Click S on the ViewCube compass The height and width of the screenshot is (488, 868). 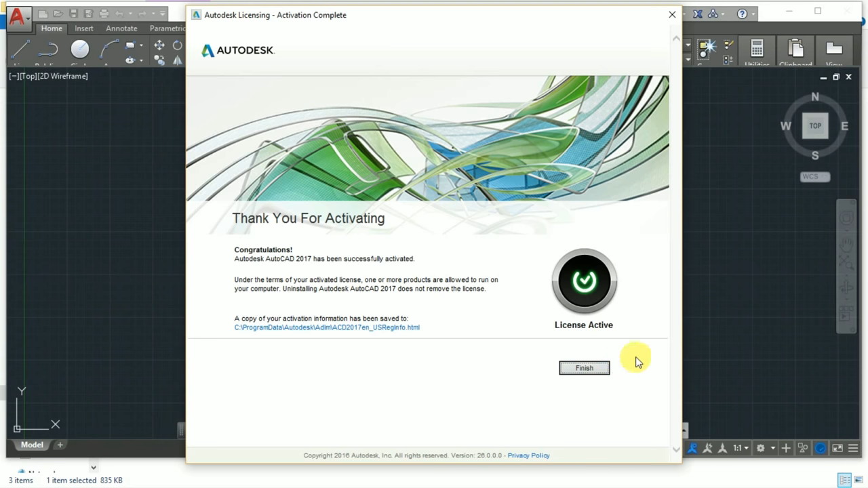pos(815,155)
